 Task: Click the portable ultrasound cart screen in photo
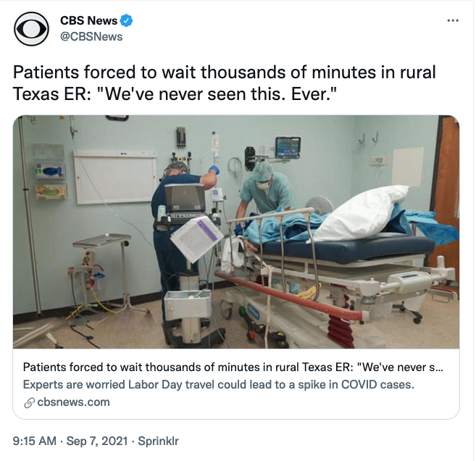tap(185, 198)
